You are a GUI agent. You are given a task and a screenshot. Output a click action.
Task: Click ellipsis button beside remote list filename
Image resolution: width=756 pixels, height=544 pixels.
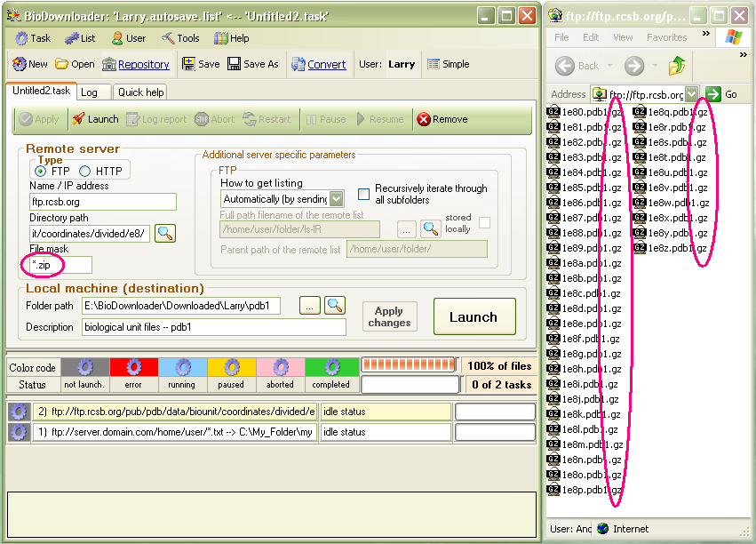tap(407, 229)
